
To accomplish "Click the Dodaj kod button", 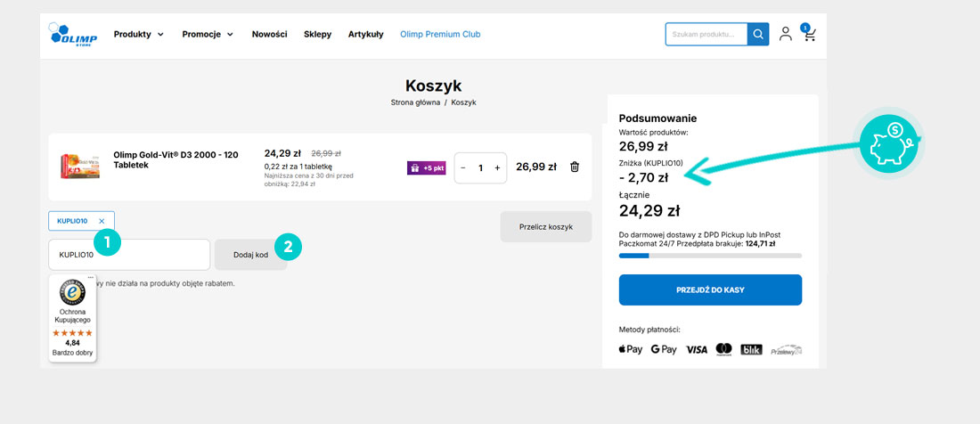I will [250, 255].
